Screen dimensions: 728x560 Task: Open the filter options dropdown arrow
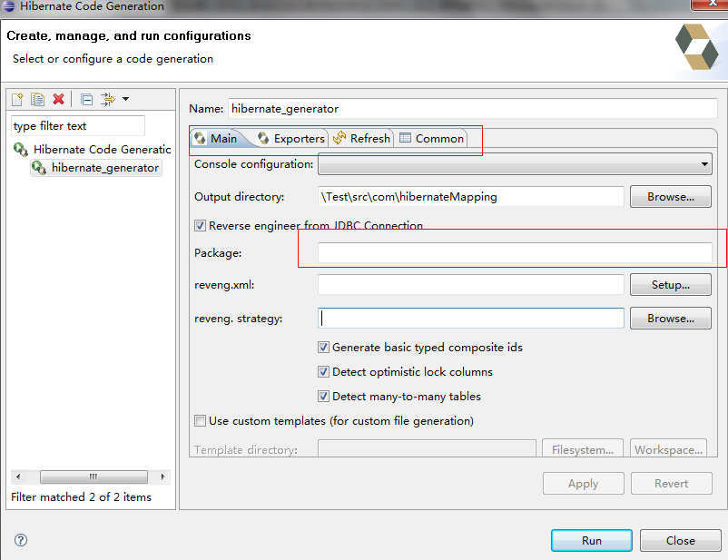125,99
